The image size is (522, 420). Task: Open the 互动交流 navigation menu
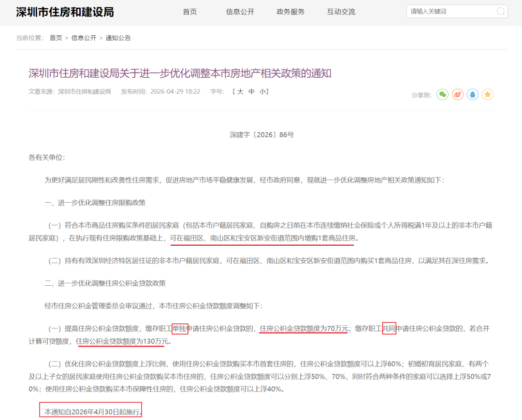point(341,12)
